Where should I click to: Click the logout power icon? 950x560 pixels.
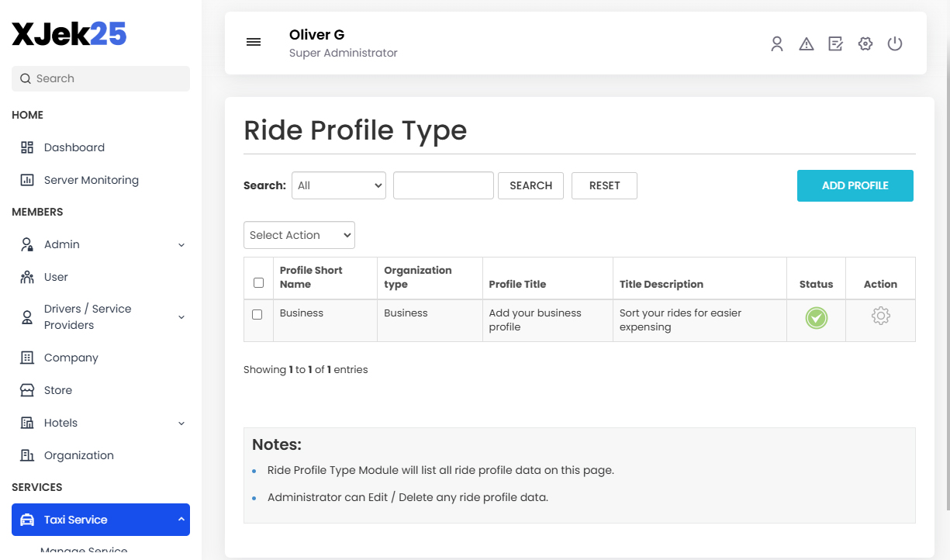pos(895,43)
